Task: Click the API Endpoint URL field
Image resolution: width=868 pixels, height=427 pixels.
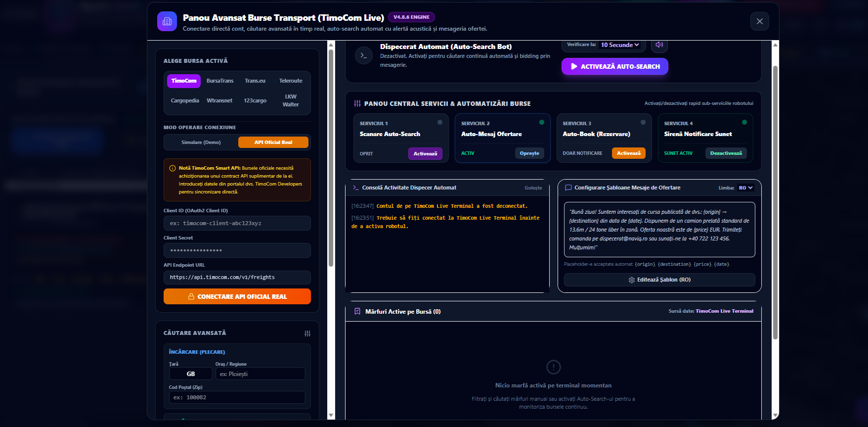Action: point(237,278)
